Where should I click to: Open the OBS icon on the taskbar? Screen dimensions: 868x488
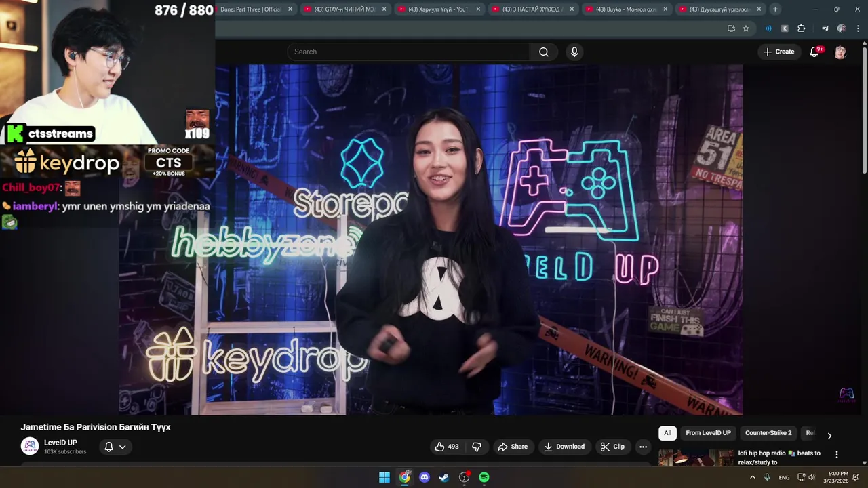[465, 477]
